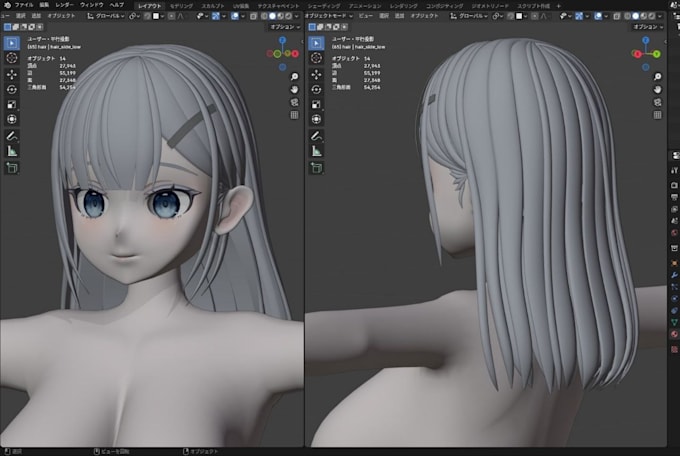Open the Texture properties tab
The width and height of the screenshot is (680, 456).
674,349
